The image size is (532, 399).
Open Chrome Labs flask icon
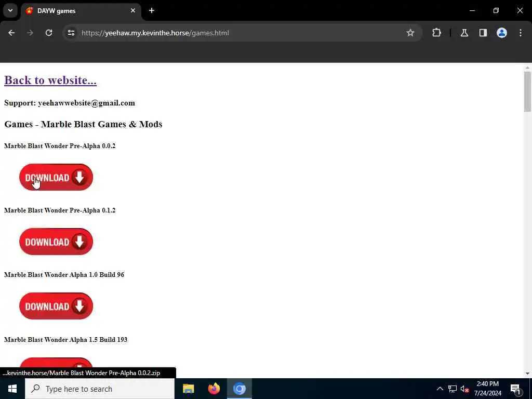tap(464, 33)
